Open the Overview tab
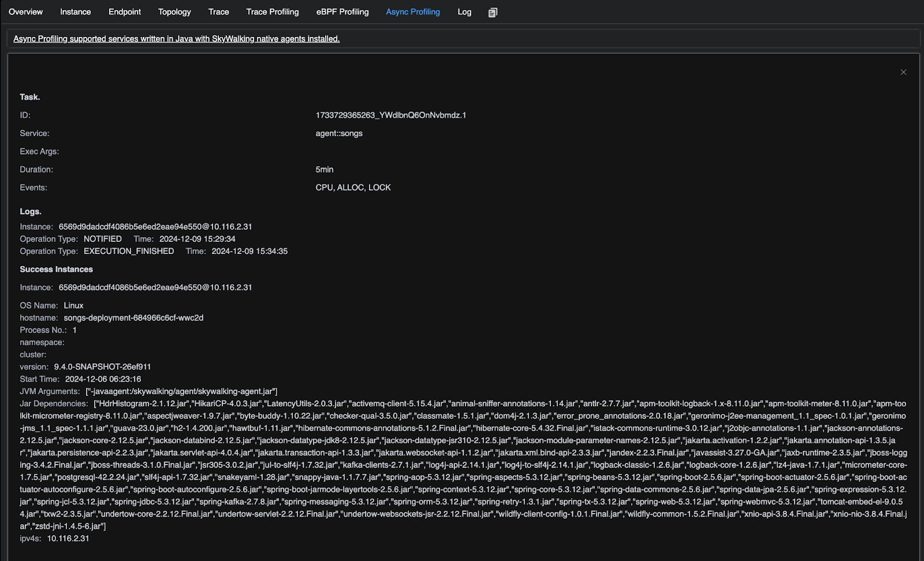 [x=25, y=12]
